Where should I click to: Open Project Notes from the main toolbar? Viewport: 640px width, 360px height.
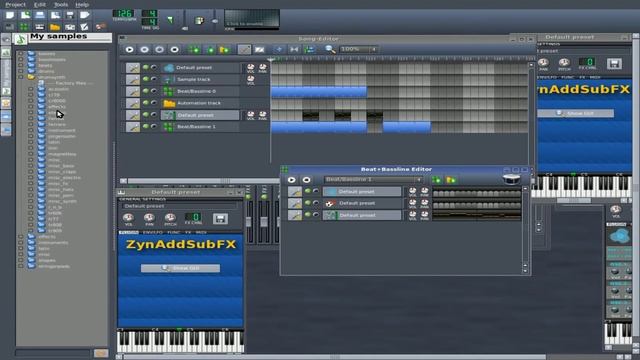click(84, 27)
